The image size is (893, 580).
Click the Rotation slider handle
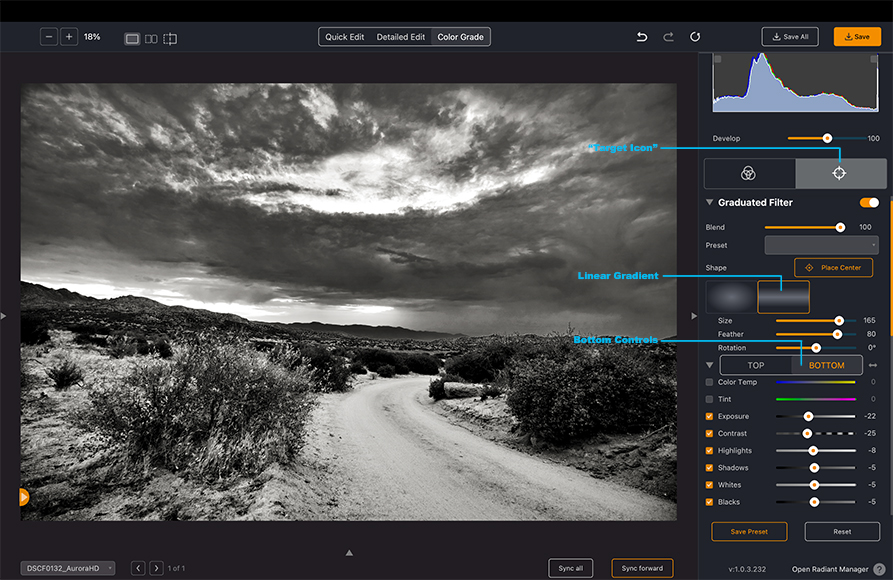tap(816, 348)
